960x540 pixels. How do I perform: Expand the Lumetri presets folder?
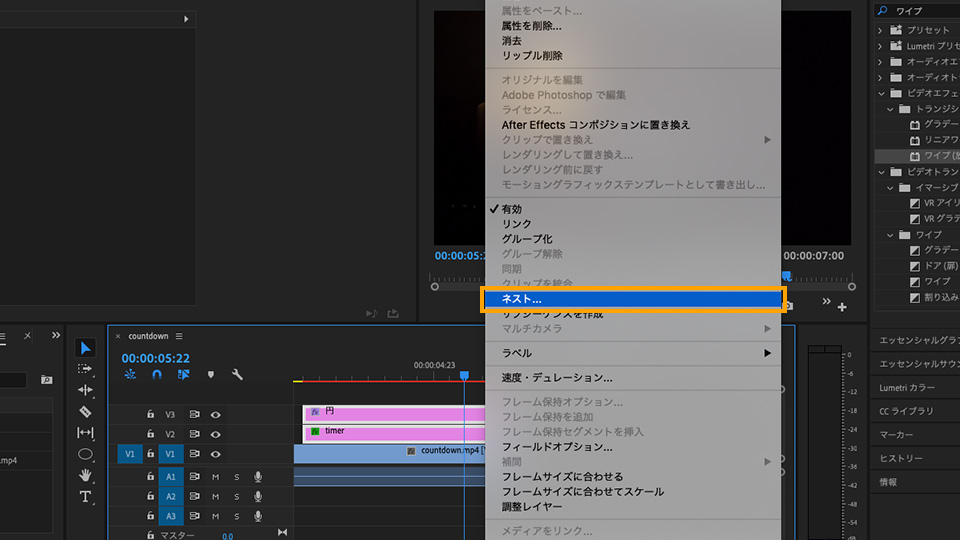(880, 46)
